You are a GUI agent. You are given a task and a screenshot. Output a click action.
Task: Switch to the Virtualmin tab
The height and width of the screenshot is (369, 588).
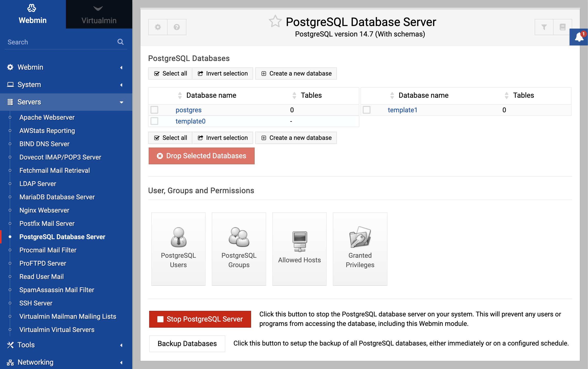pyautogui.click(x=99, y=15)
